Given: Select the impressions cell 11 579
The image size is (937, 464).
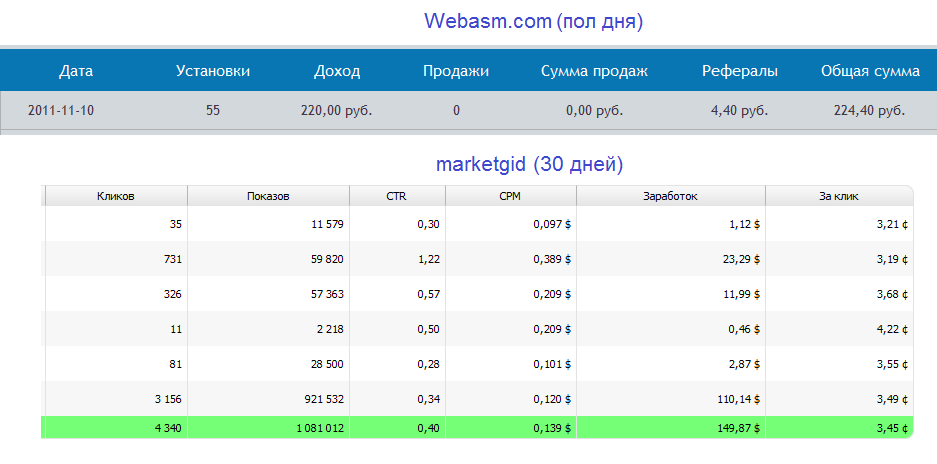Looking at the screenshot, I should coord(325,224).
